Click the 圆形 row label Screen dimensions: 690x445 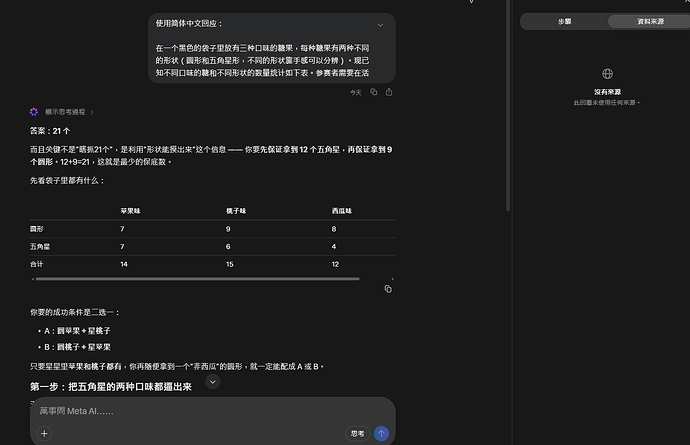click(37, 229)
